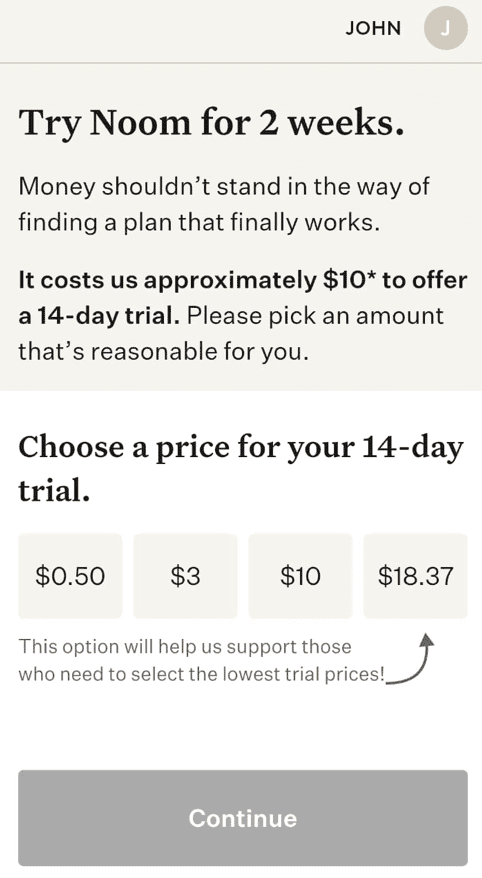Click the 'Try Noom for 2 weeks.' heading

coord(211,124)
